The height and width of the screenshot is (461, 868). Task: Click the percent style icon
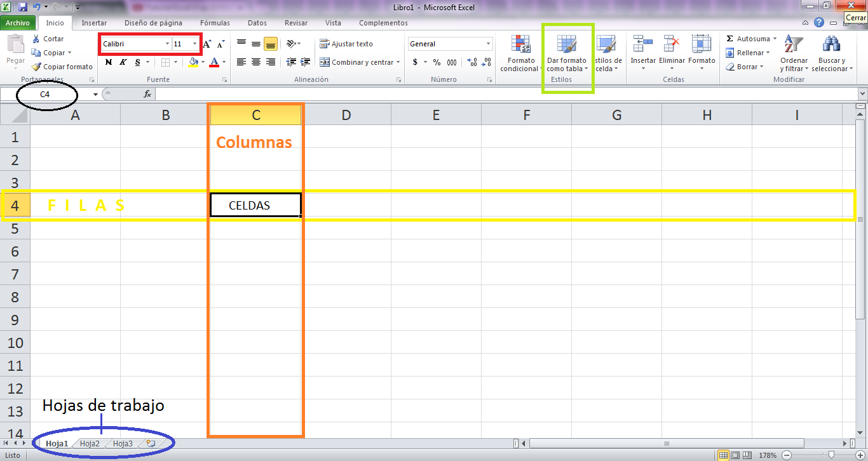pos(437,62)
